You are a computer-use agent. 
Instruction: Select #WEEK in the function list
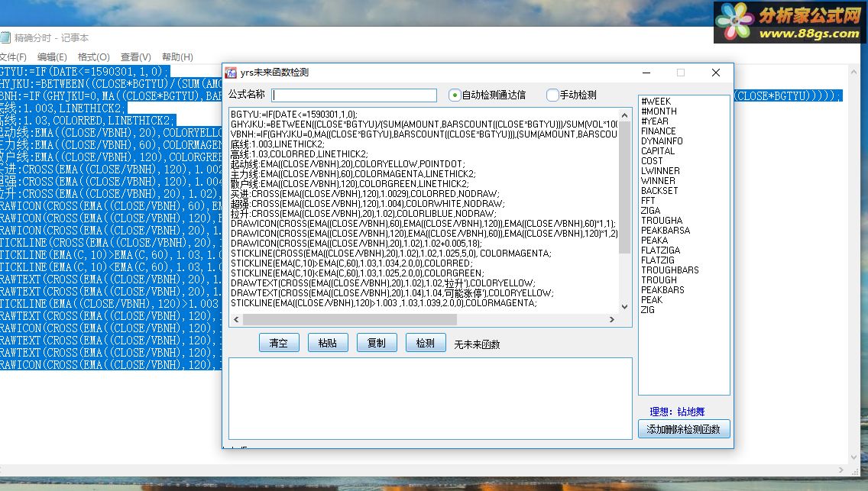[656, 102]
